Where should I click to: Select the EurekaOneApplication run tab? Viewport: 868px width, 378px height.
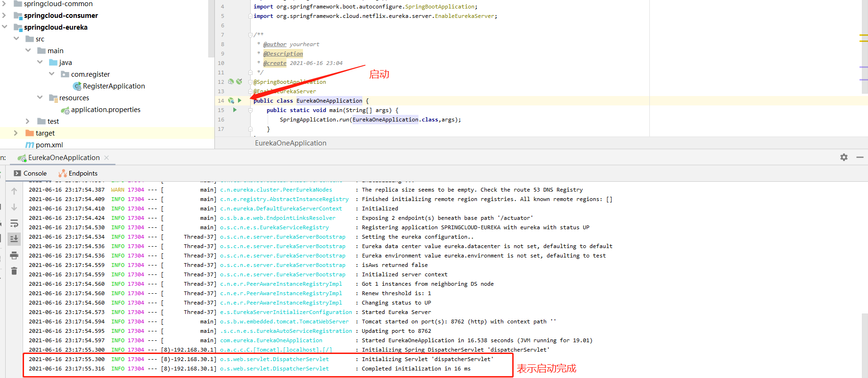tap(64, 158)
